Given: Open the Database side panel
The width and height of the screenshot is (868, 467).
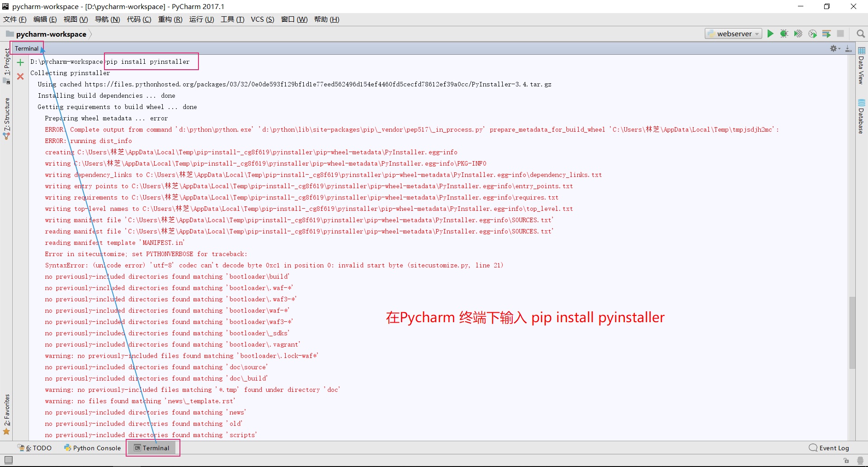Looking at the screenshot, I should click(x=861, y=116).
